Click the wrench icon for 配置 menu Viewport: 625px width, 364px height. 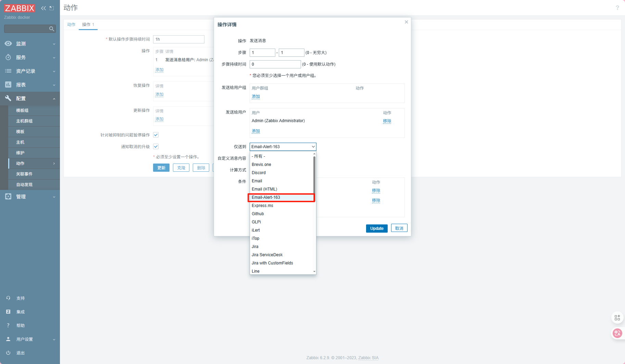tap(8, 98)
